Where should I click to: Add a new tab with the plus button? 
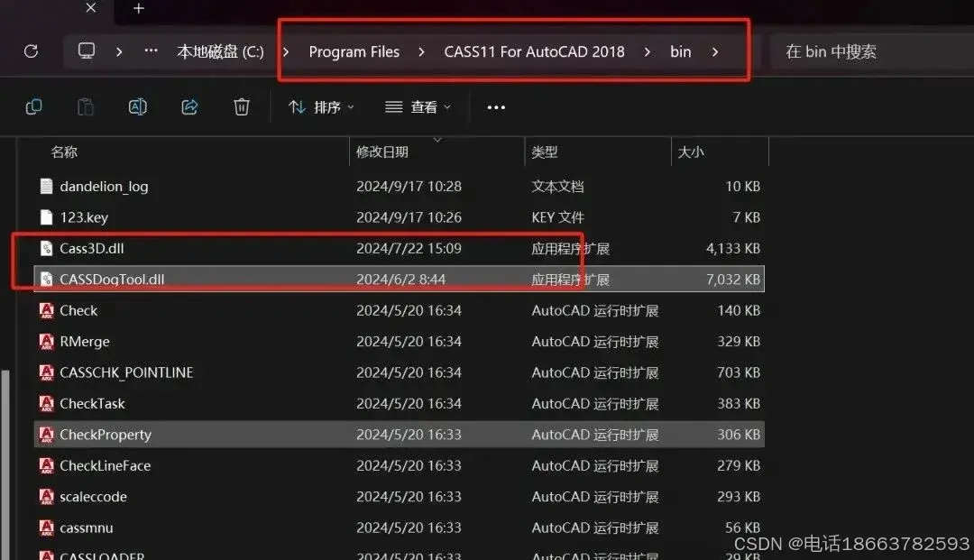pyautogui.click(x=139, y=8)
